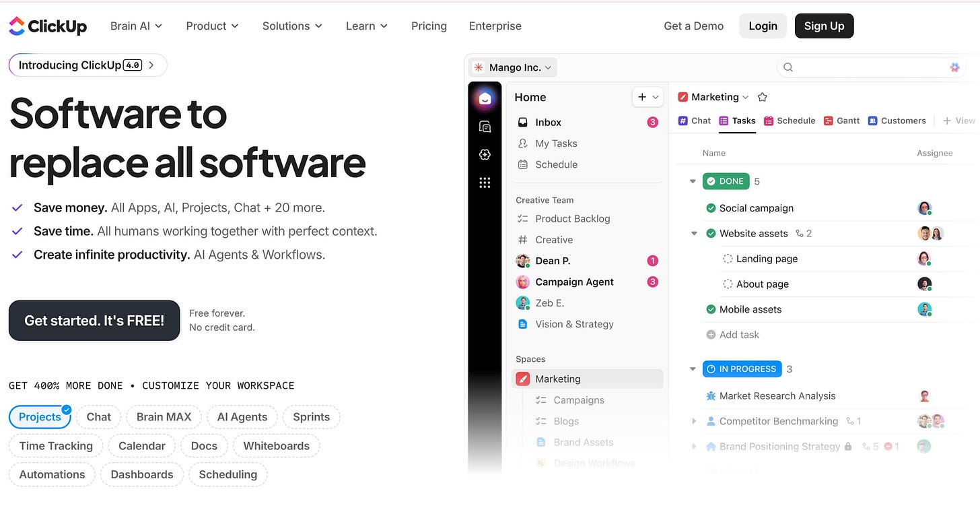
Task: Click Get started. It's FREE! button
Action: (x=94, y=321)
